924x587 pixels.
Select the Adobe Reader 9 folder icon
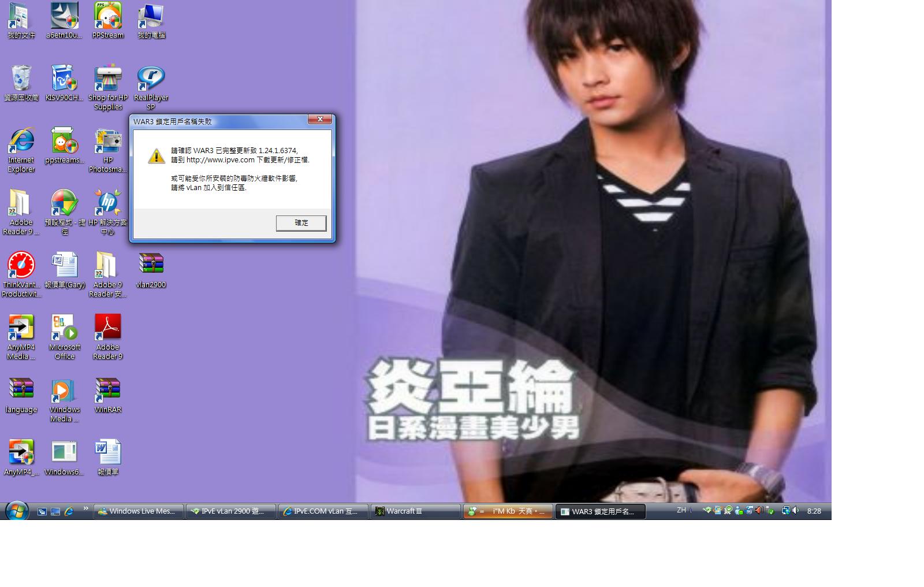pos(21,213)
